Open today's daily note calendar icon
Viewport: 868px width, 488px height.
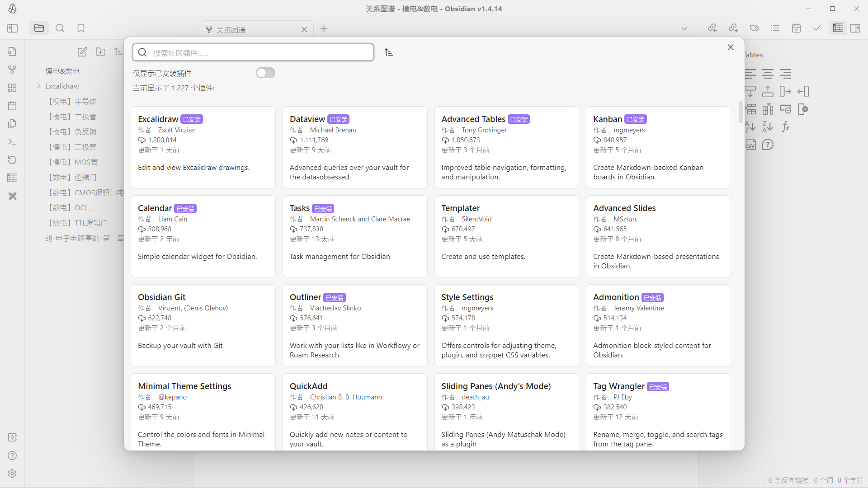(12, 106)
